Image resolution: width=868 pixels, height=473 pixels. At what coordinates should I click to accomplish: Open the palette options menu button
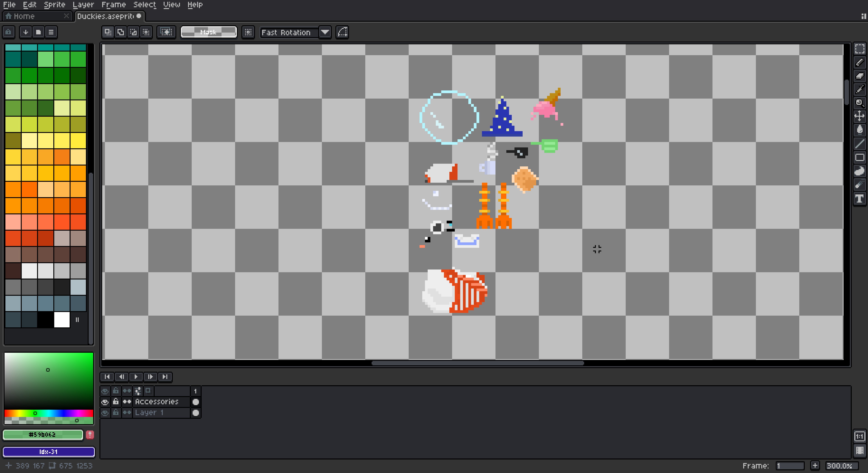coord(51,32)
